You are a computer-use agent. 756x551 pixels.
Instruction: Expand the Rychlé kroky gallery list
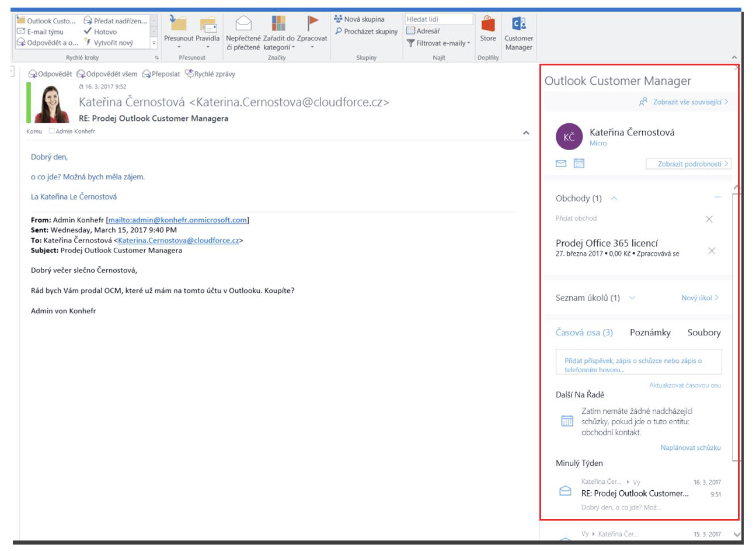point(154,43)
